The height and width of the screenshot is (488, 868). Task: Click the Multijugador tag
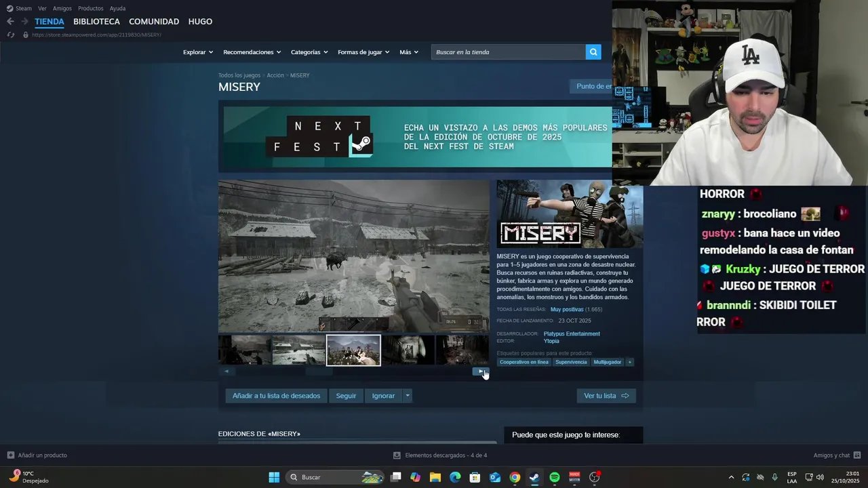608,362
